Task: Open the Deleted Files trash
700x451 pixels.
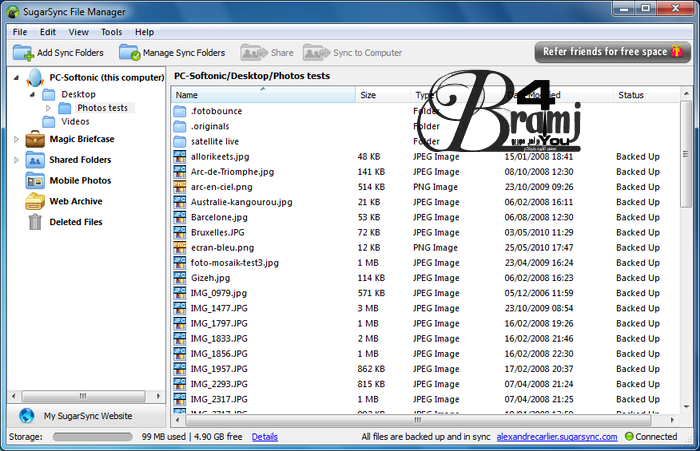Action: pos(75,223)
